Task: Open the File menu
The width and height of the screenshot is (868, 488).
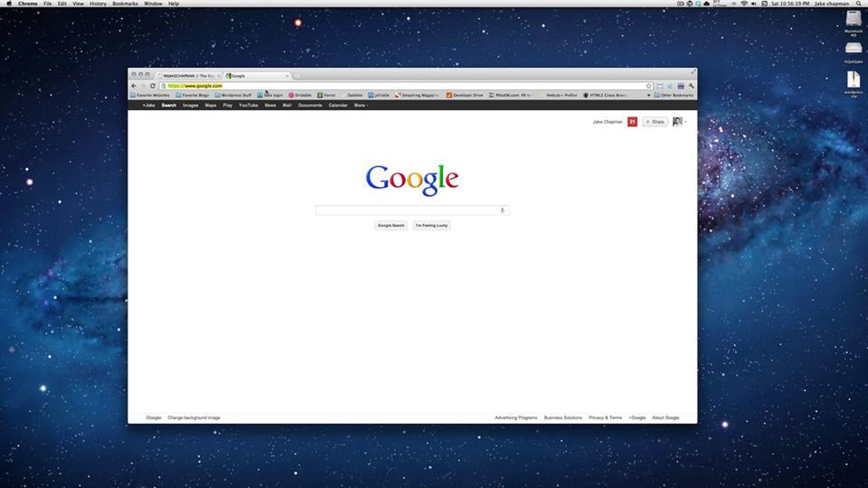Action: point(47,4)
